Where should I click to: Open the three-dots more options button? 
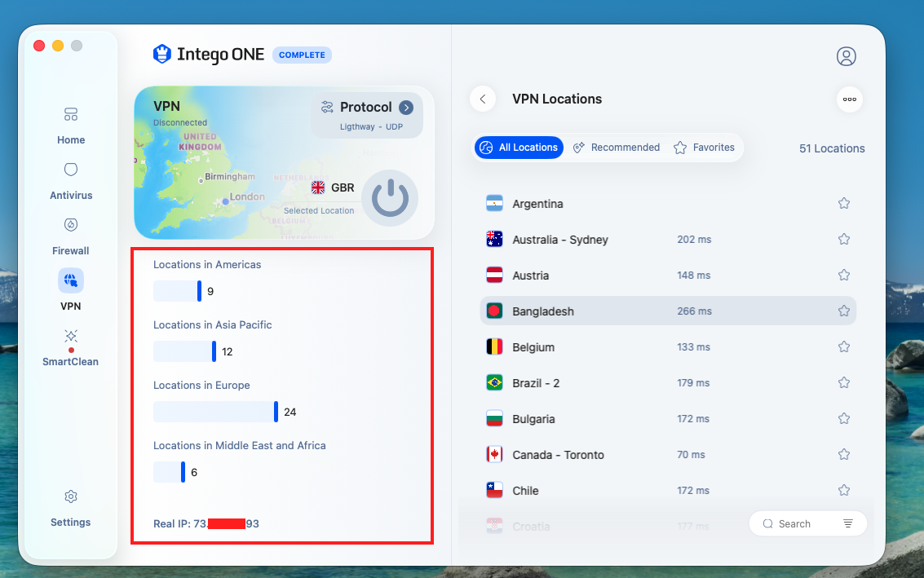pyautogui.click(x=850, y=99)
